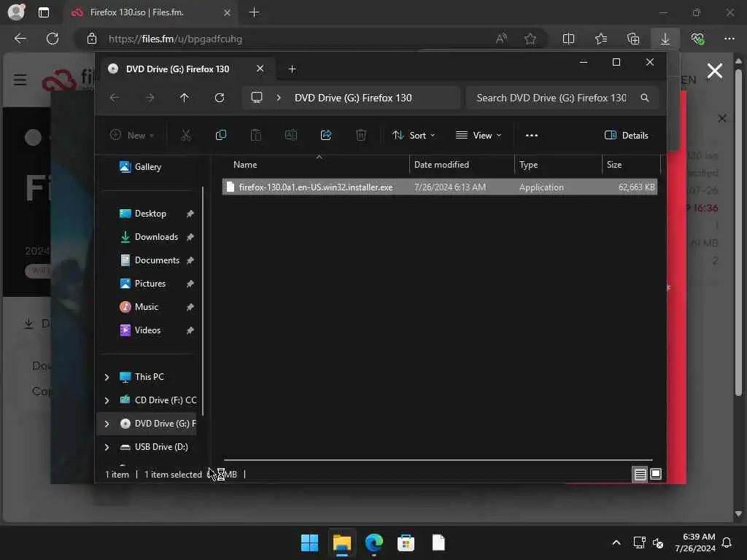Open Downloads in quick access
The image size is (747, 560).
click(x=156, y=237)
